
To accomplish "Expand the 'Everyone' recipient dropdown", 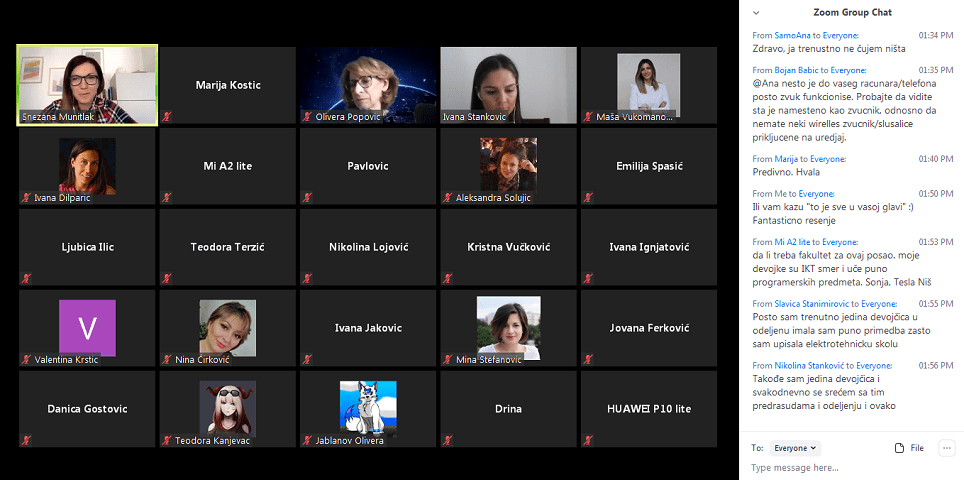I will pyautogui.click(x=796, y=448).
